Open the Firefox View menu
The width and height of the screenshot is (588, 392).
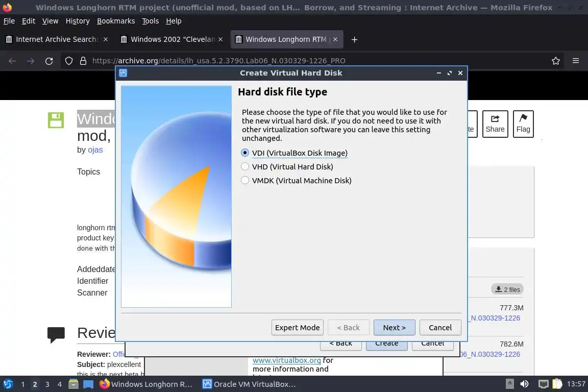[x=50, y=21]
